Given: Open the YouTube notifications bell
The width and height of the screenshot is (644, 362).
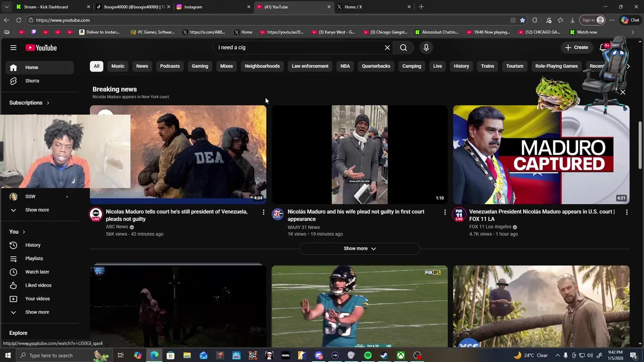Looking at the screenshot, I should click(x=603, y=48).
